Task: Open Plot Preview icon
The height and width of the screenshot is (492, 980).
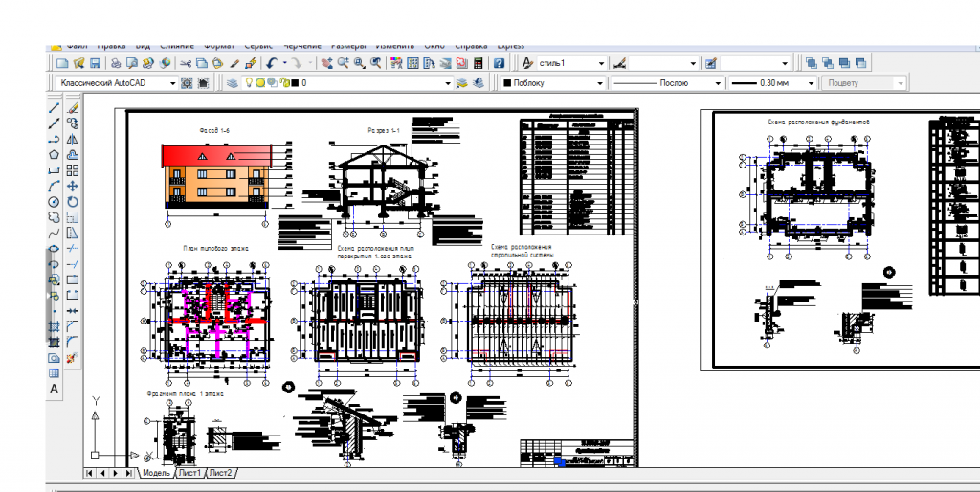Action: point(132,63)
